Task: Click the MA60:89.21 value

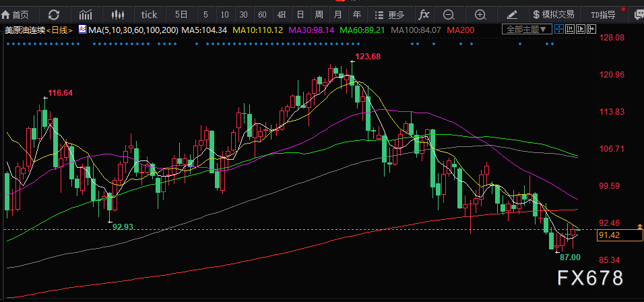Action: pos(362,30)
